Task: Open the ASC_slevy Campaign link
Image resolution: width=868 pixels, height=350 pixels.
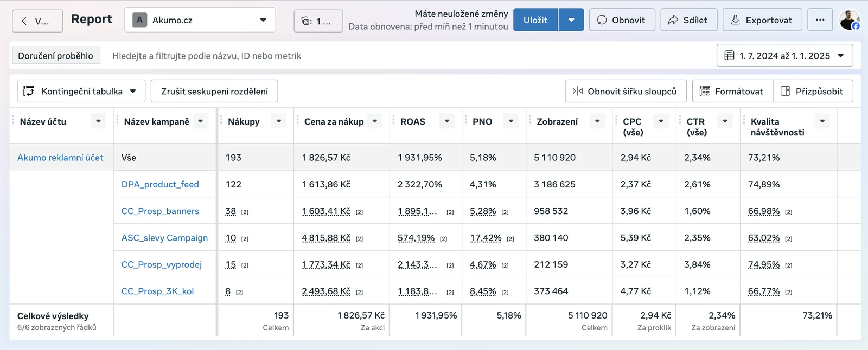Action: (164, 238)
